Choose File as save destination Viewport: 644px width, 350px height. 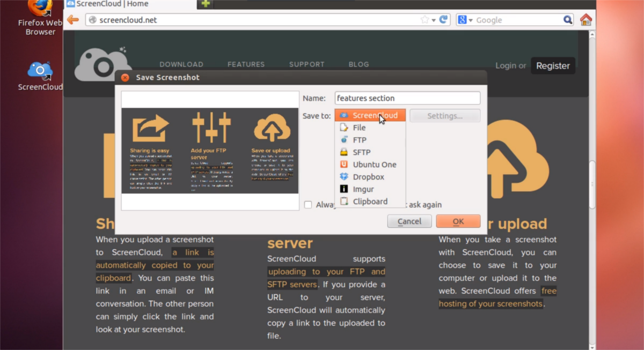(370, 128)
